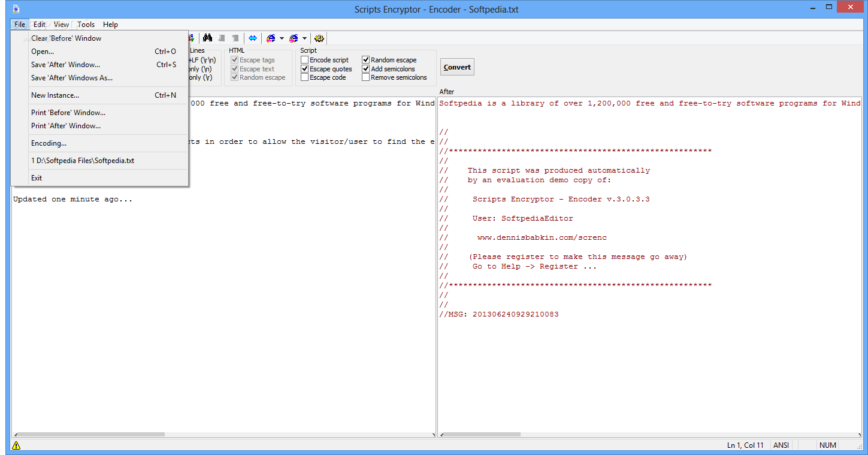Open options via the yellow gear icon
Viewport: 868px width, 455px height.
(x=319, y=38)
